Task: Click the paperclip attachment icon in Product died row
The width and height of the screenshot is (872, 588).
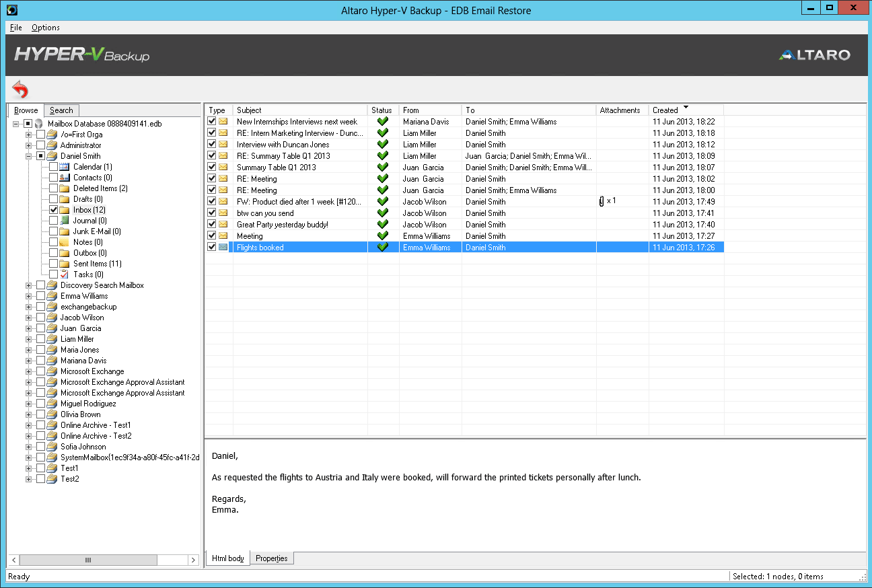Action: coord(602,201)
